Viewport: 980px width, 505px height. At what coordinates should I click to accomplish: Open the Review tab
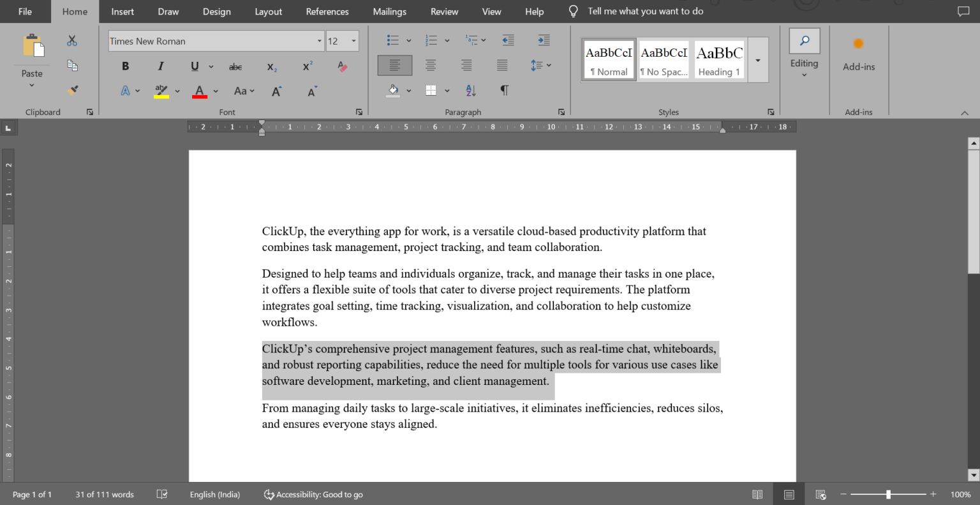tap(444, 11)
